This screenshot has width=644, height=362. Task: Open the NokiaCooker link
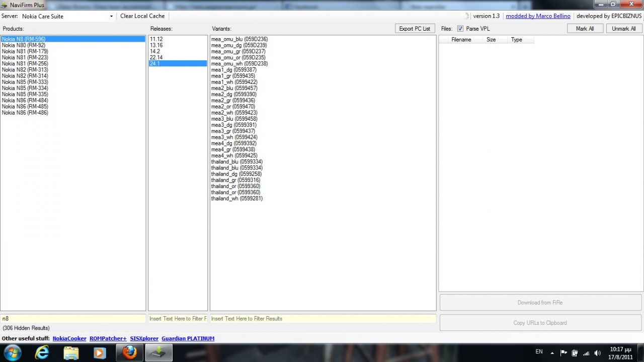point(69,338)
